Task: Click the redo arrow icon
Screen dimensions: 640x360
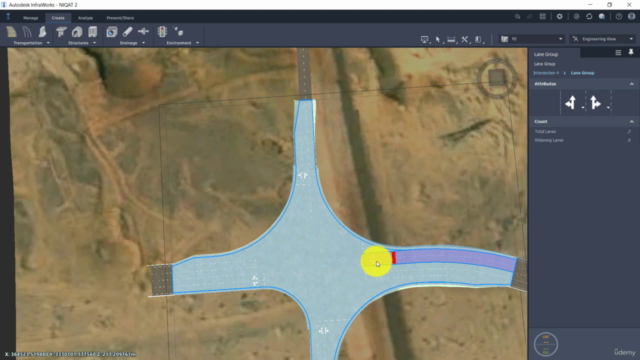Action: pos(530,17)
